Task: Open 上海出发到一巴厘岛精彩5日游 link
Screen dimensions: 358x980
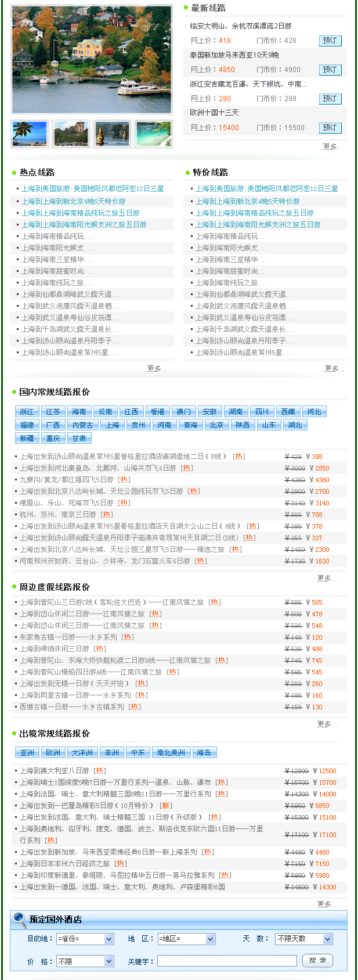Action: pos(87,806)
